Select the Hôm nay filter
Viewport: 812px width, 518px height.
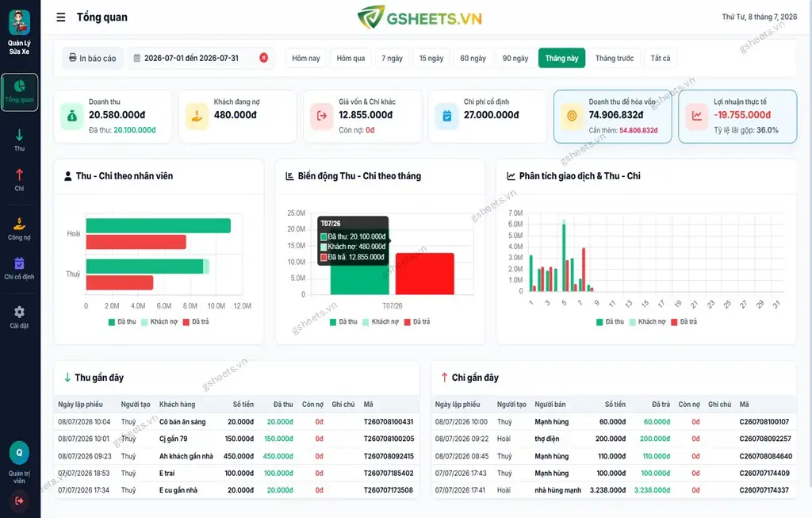pyautogui.click(x=306, y=58)
